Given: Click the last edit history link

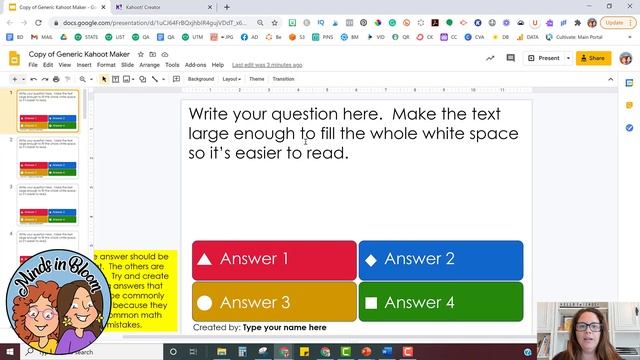Looking at the screenshot, I should [267, 65].
